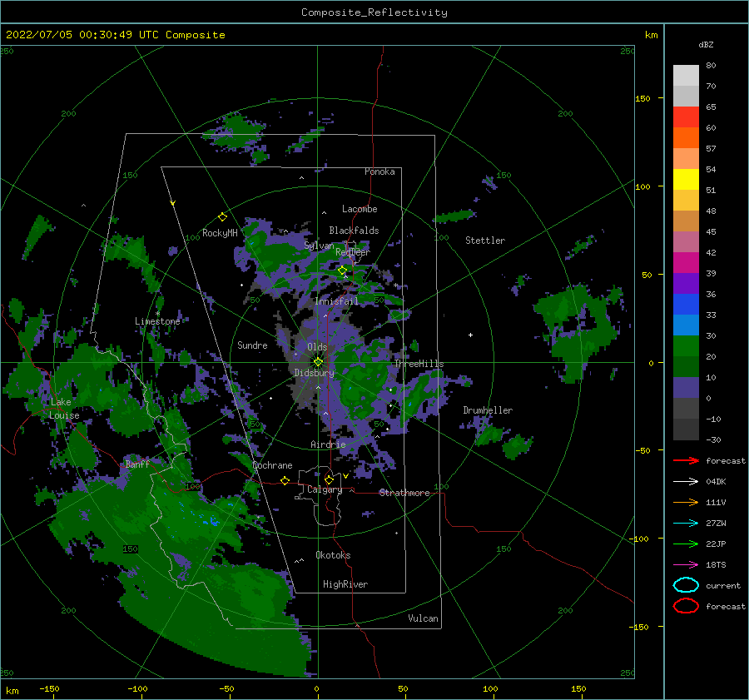
Task: Click the HighRiver town label
Action: [x=345, y=584]
